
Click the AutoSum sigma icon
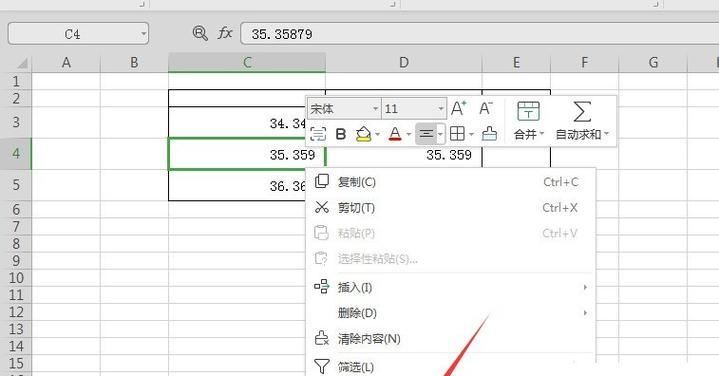point(582,111)
